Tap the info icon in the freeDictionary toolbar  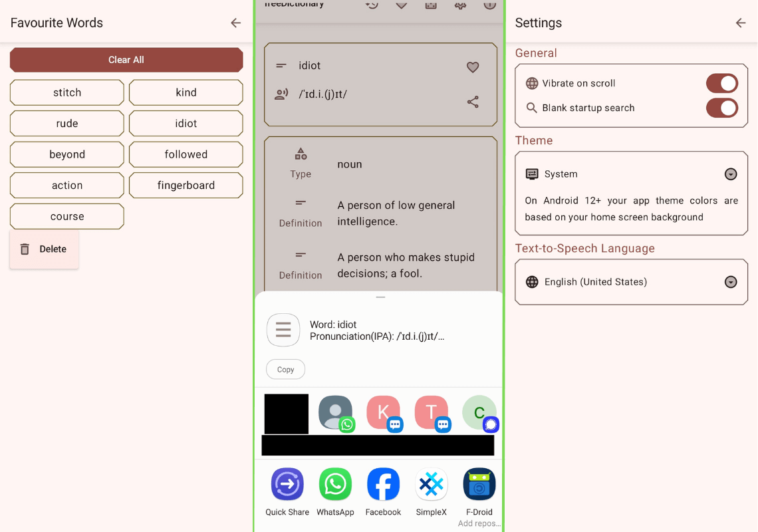[x=489, y=5]
